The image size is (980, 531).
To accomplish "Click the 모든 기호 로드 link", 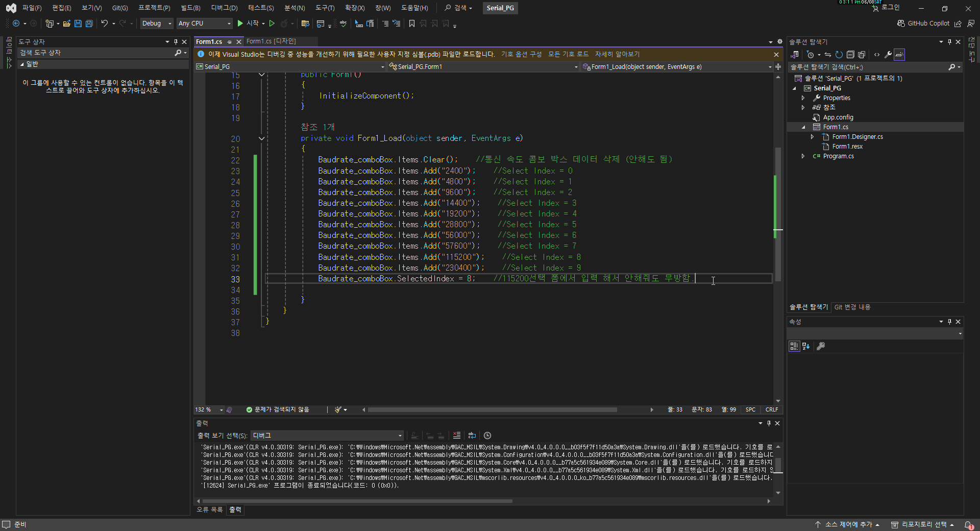I will 568,54.
